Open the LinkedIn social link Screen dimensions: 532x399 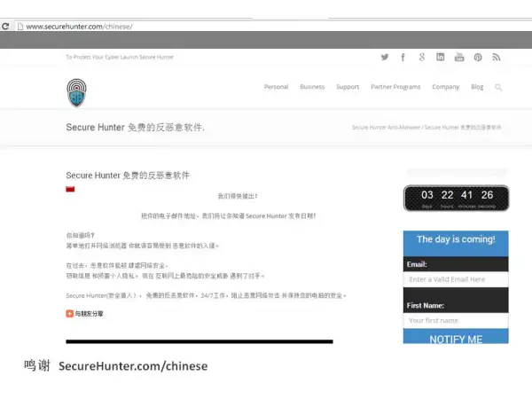[x=441, y=57]
